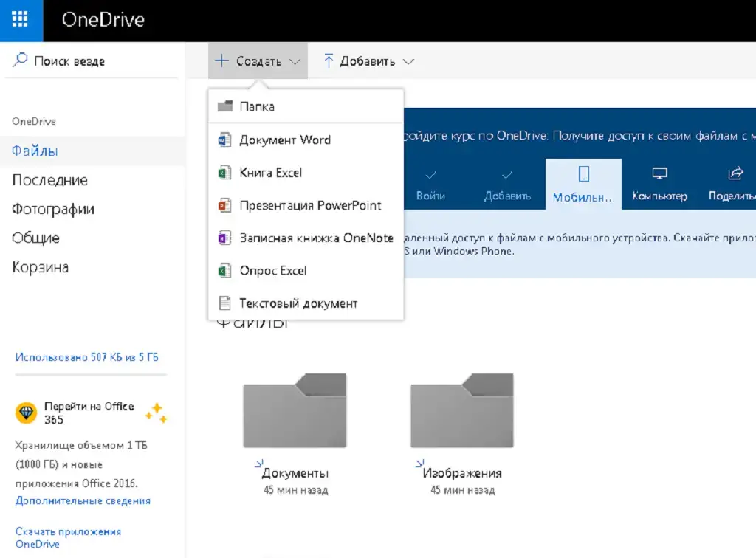The height and width of the screenshot is (558, 756).
Task: Open Последние in the sidebar
Action: click(x=49, y=180)
